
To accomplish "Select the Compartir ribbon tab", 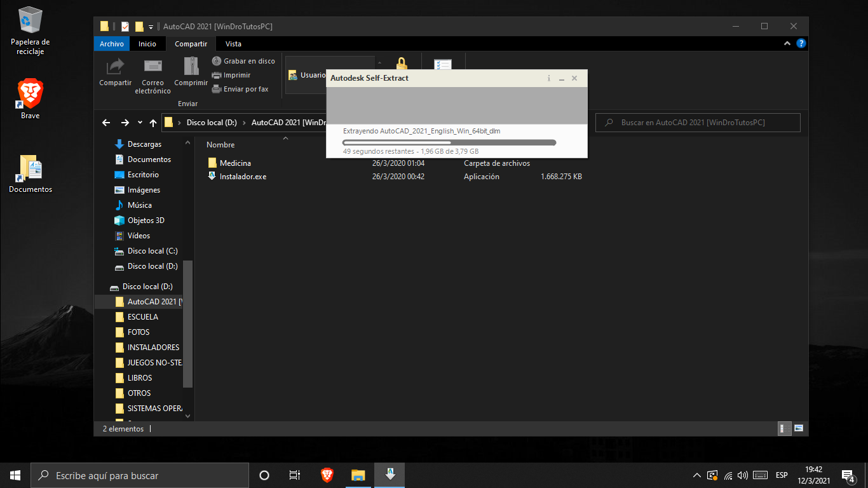I will [191, 44].
